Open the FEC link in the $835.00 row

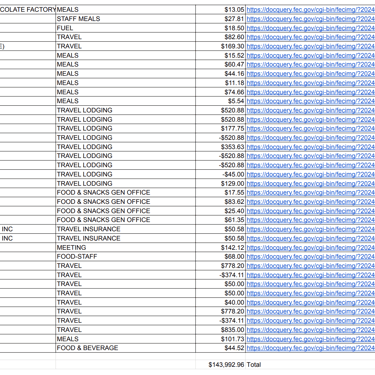(x=310, y=330)
